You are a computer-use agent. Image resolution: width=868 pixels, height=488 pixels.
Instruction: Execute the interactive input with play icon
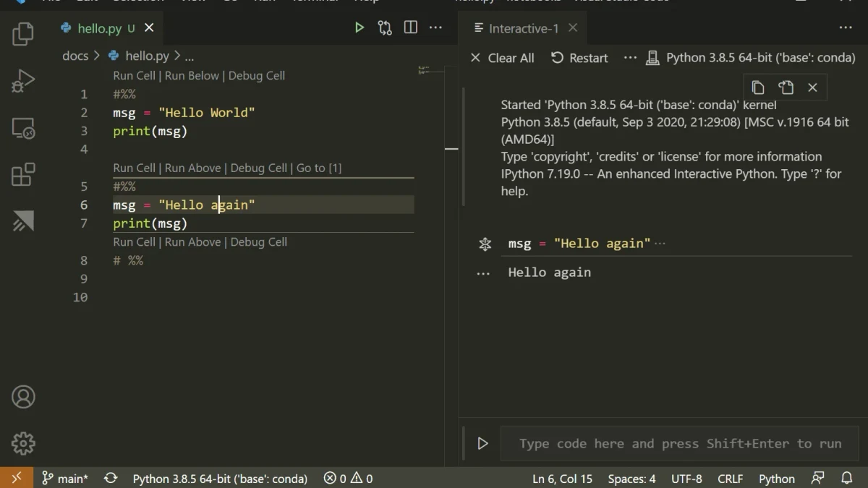tap(482, 443)
